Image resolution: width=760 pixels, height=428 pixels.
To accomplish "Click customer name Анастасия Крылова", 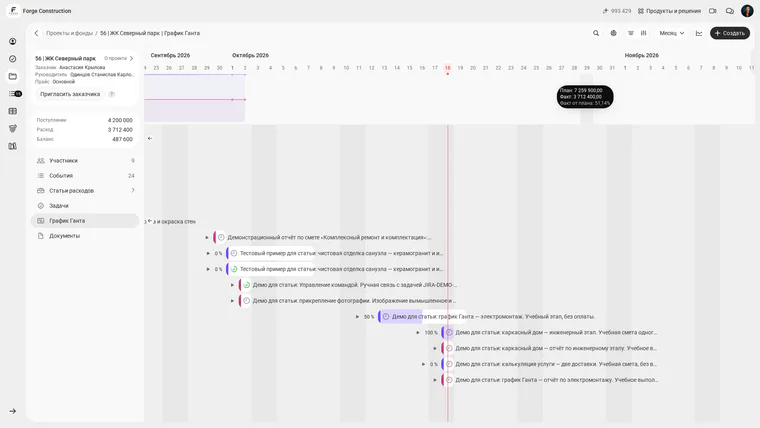I will click(82, 67).
